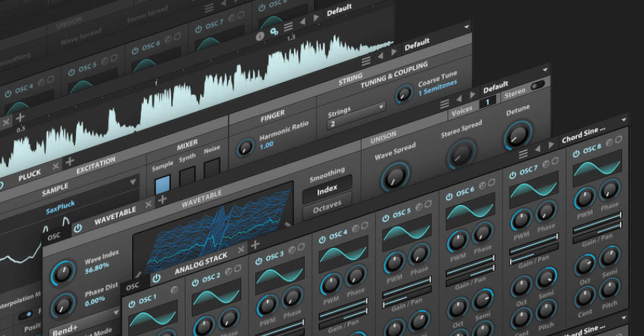
Task: Toggle OSC 1 power in Analog Stack
Action: (132, 304)
